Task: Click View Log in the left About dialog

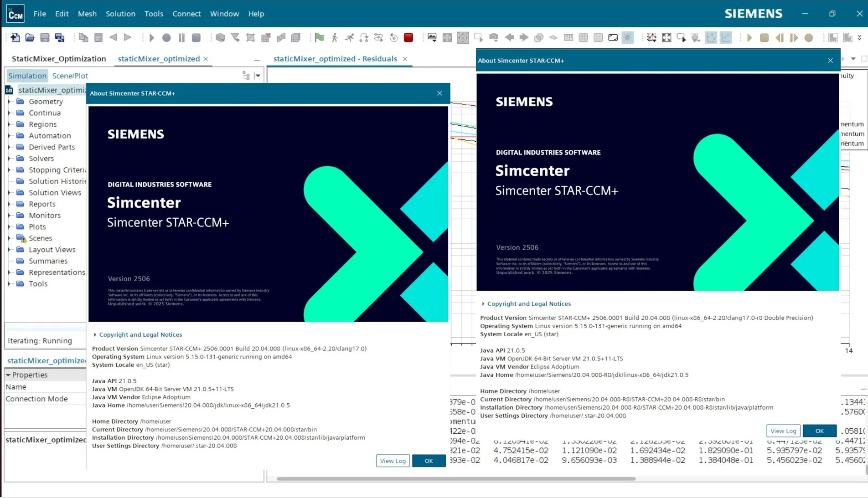Action: click(393, 461)
